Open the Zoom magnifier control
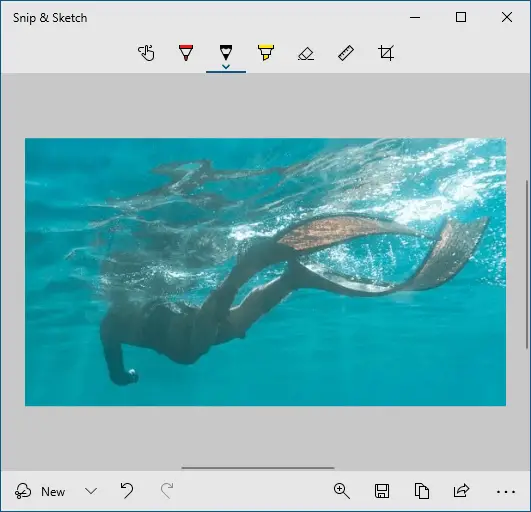Image resolution: width=531 pixels, height=512 pixels. point(342,491)
